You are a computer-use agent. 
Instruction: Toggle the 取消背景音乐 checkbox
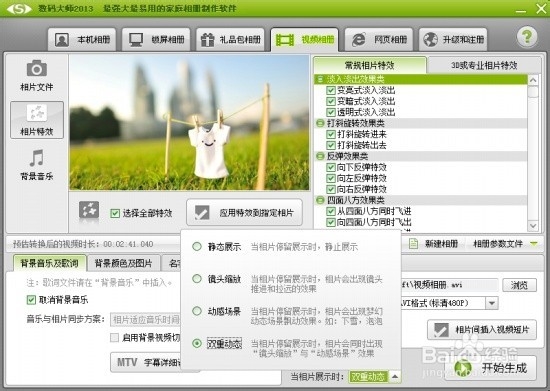click(x=31, y=299)
